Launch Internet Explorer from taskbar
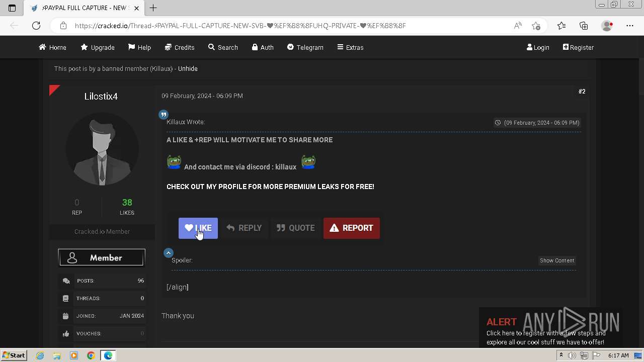The width and height of the screenshot is (644, 362). click(40, 355)
